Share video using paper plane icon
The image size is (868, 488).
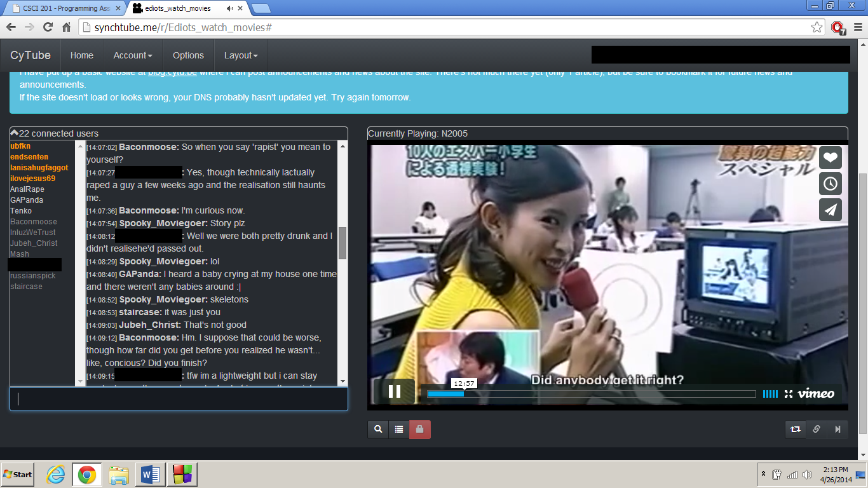coord(831,210)
